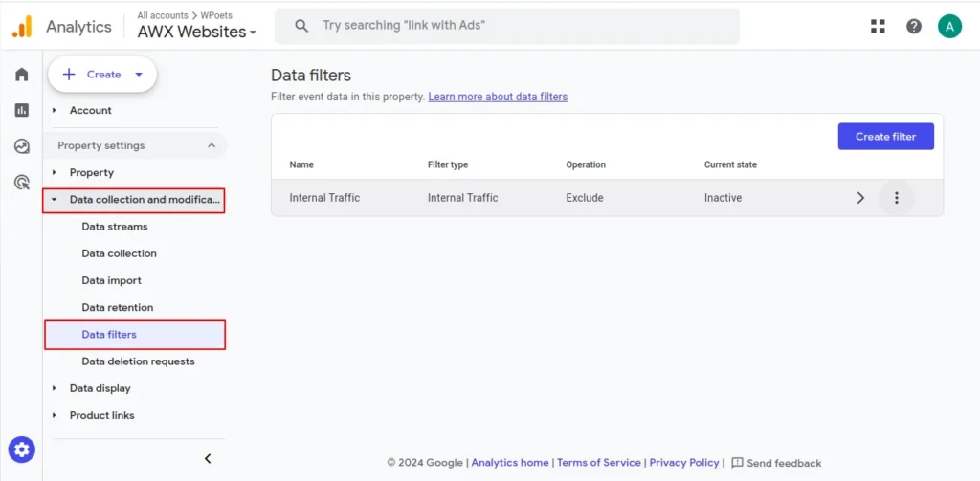Open 'Learn more about data filters' link
This screenshot has height=481, width=980.
point(498,97)
